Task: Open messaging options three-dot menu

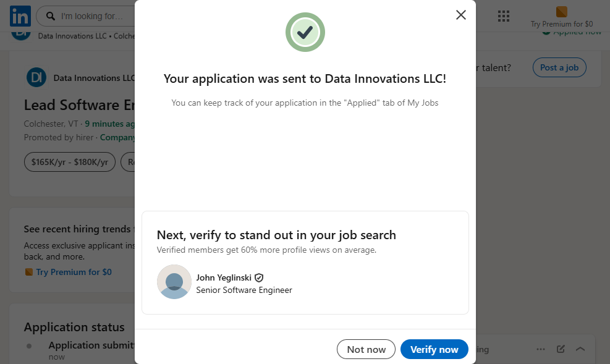Action: 541,349
